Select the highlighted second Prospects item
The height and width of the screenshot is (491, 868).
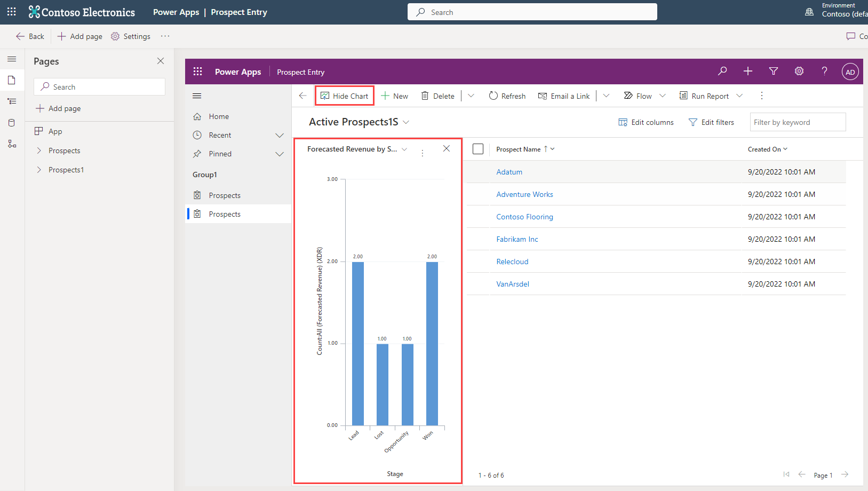click(238, 214)
